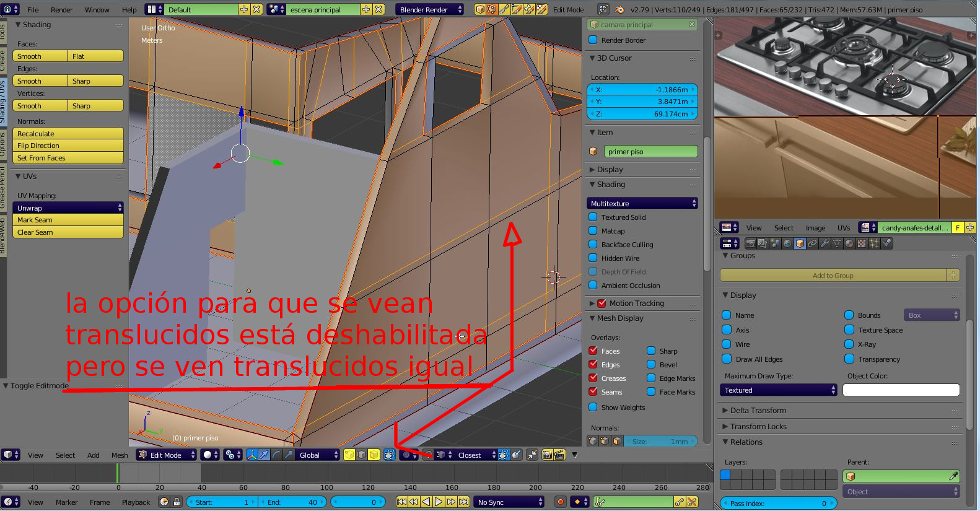Uncheck the Seams overlay checkbox
980x511 pixels.
(593, 391)
